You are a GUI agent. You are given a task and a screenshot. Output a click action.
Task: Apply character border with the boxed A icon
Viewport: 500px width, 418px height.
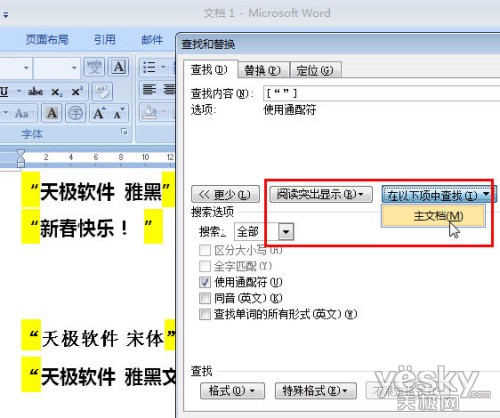pos(119,68)
